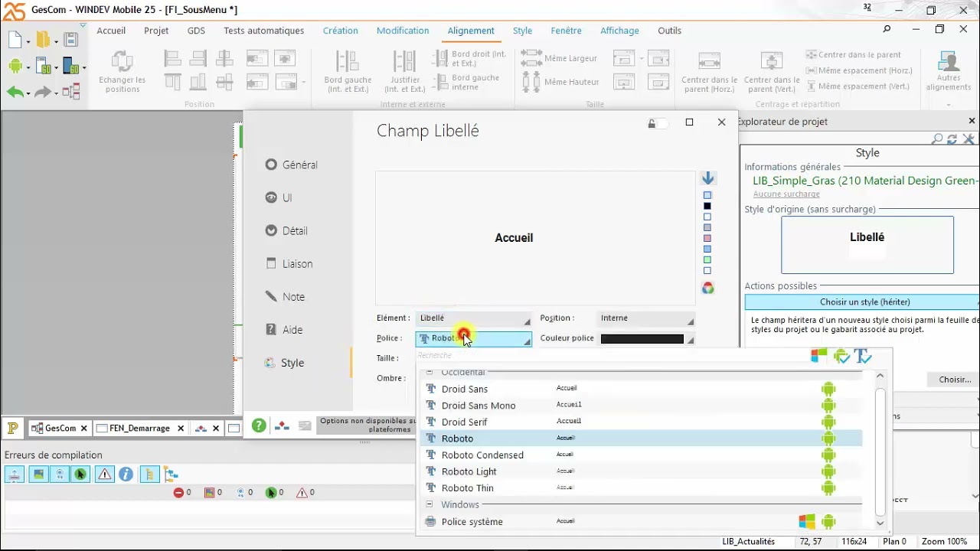980x551 pixels.
Task: Open the Police font dropdown showing Roboto
Action: pos(474,338)
